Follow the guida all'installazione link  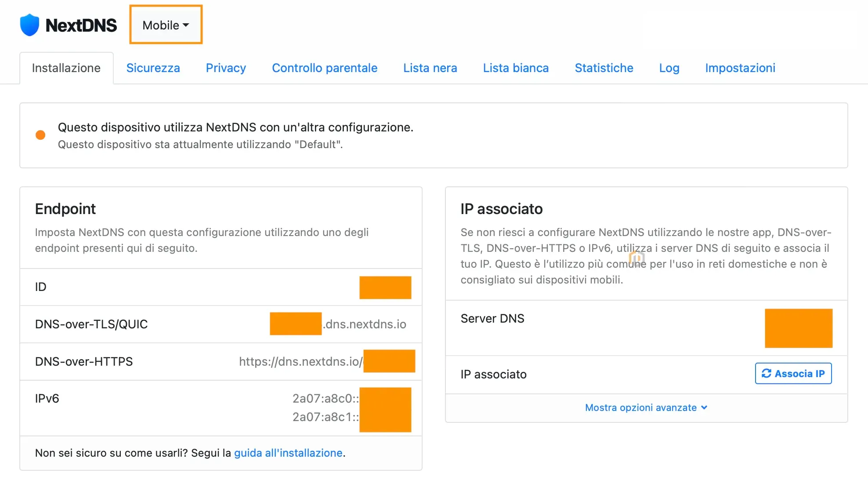(288, 453)
